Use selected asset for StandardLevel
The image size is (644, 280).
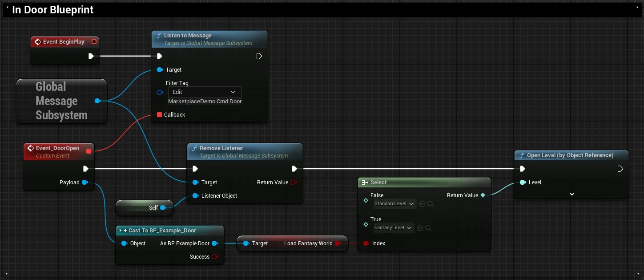tap(422, 204)
